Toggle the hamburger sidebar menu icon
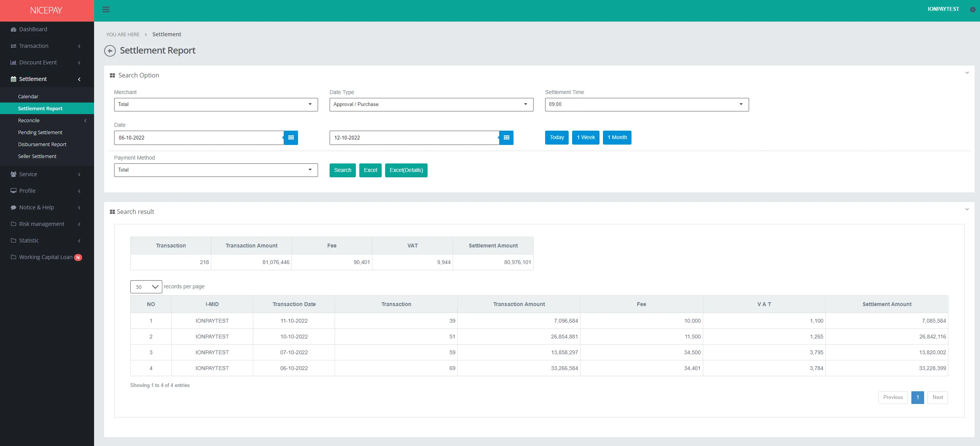 click(106, 10)
